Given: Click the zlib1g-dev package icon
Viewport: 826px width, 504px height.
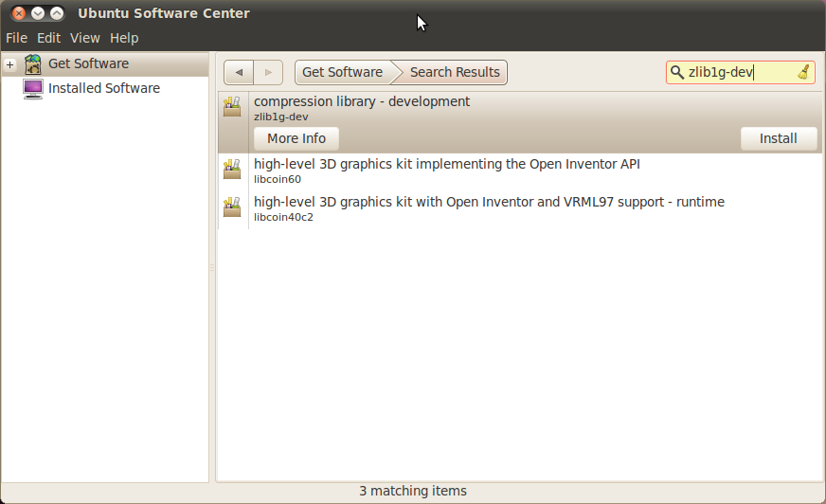Looking at the screenshot, I should click(x=232, y=107).
